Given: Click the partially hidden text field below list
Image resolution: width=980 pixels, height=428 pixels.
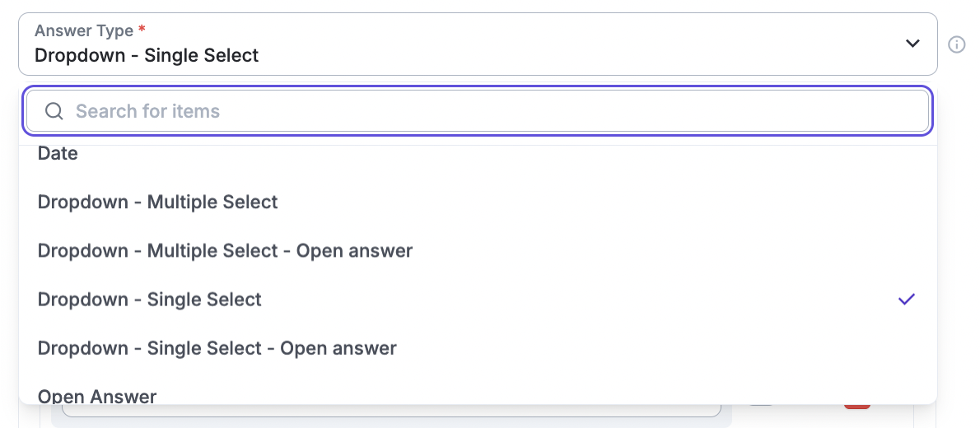Looking at the screenshot, I should pos(391,410).
